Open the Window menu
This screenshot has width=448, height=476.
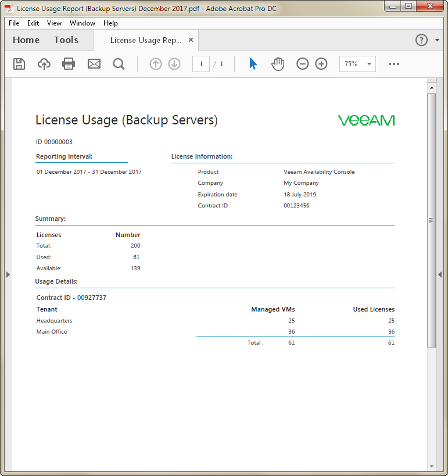tap(83, 23)
